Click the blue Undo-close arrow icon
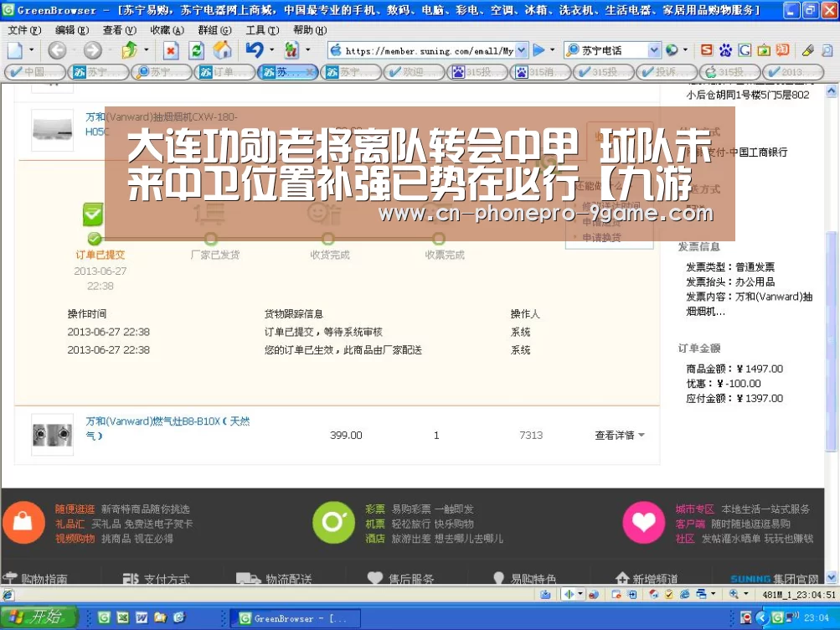This screenshot has height=630, width=840. click(255, 50)
